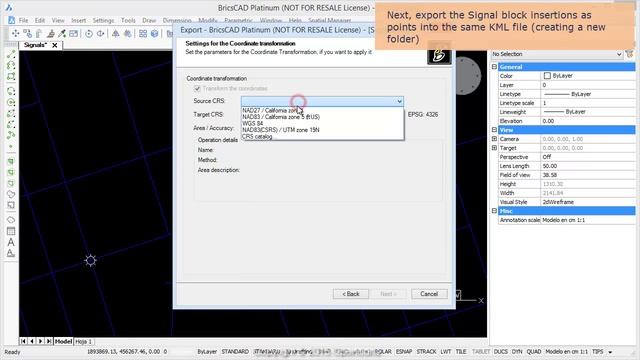Click the blue 3D cube icon in the toolbar
The image size is (640, 360).
(x=154, y=33)
